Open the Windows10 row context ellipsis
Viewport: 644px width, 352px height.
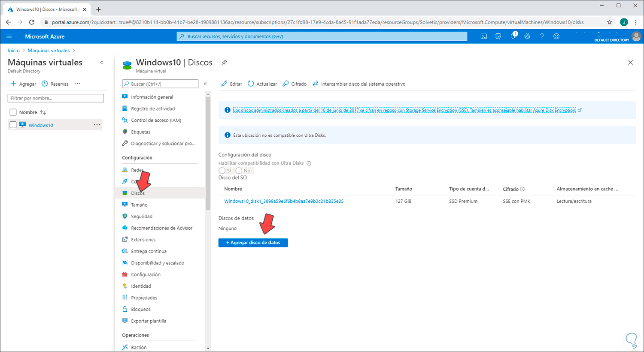point(97,125)
